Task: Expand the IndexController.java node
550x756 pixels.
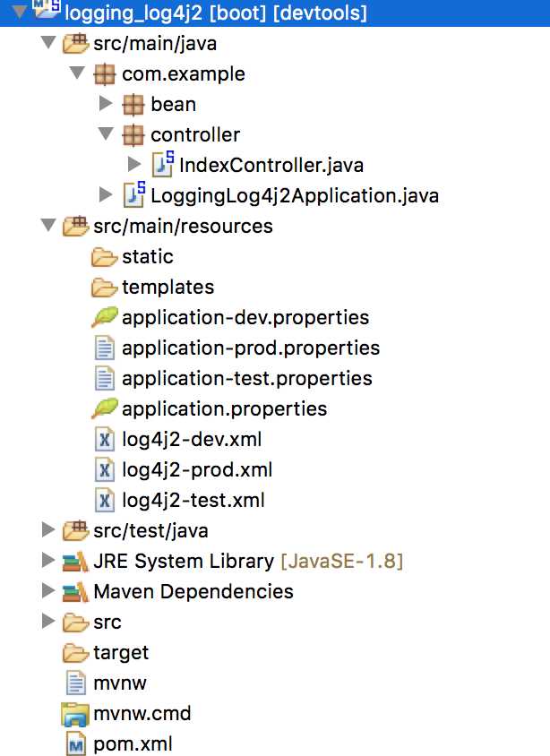Action: pyautogui.click(x=134, y=164)
